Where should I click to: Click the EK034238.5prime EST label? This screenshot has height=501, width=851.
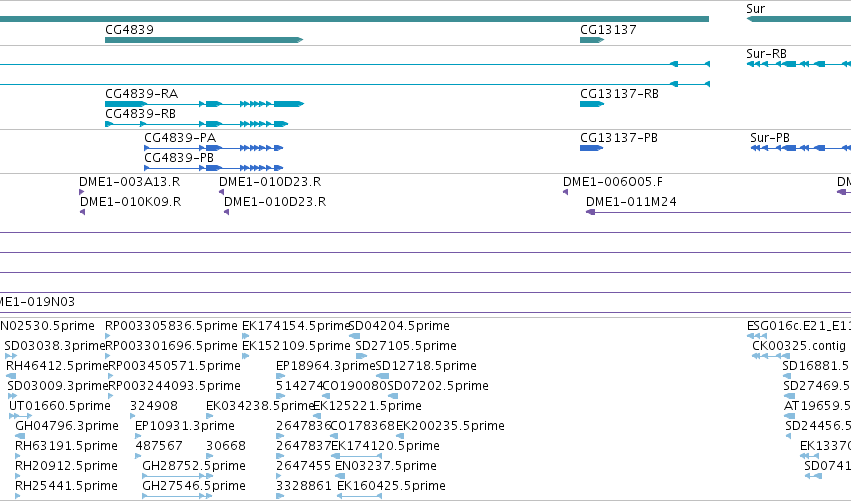pyautogui.click(x=261, y=406)
